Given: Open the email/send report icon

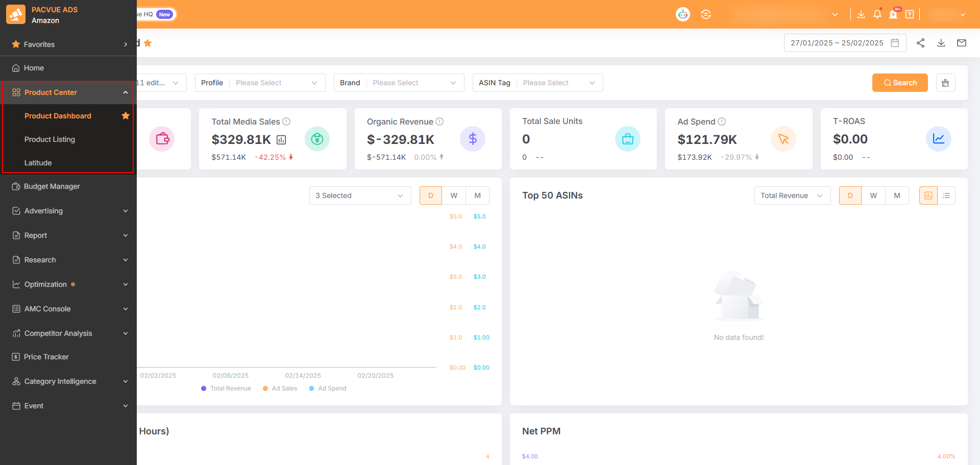Looking at the screenshot, I should pyautogui.click(x=962, y=43).
